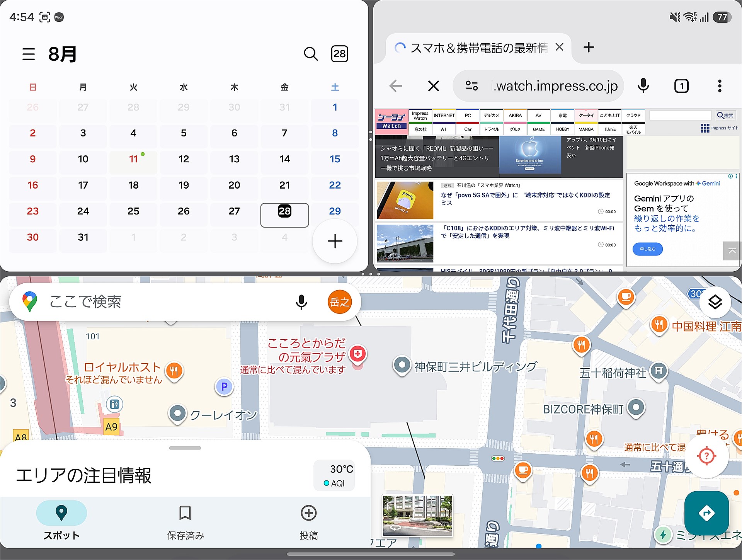The image size is (742, 560).
Task: Tap the muted sound status icon
Action: [675, 17]
